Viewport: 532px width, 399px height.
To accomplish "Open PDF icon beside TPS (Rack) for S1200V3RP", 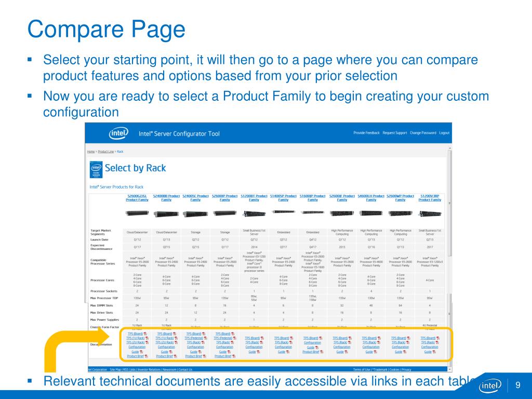I will [x=437, y=343].
